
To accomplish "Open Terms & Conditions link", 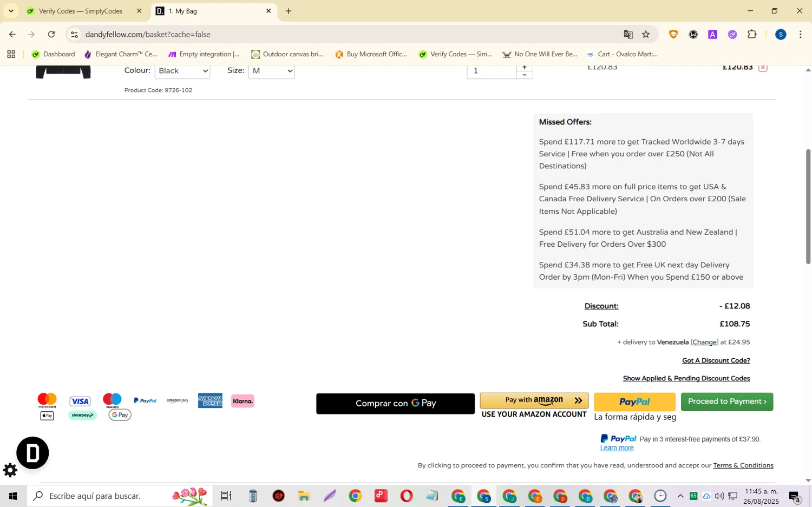I will [743, 465].
